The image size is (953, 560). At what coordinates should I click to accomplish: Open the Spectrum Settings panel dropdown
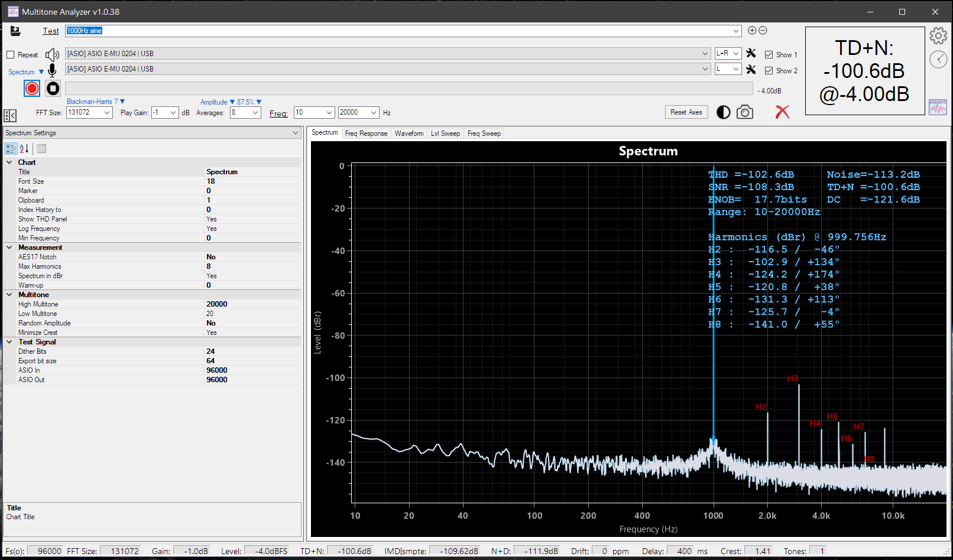(x=296, y=133)
